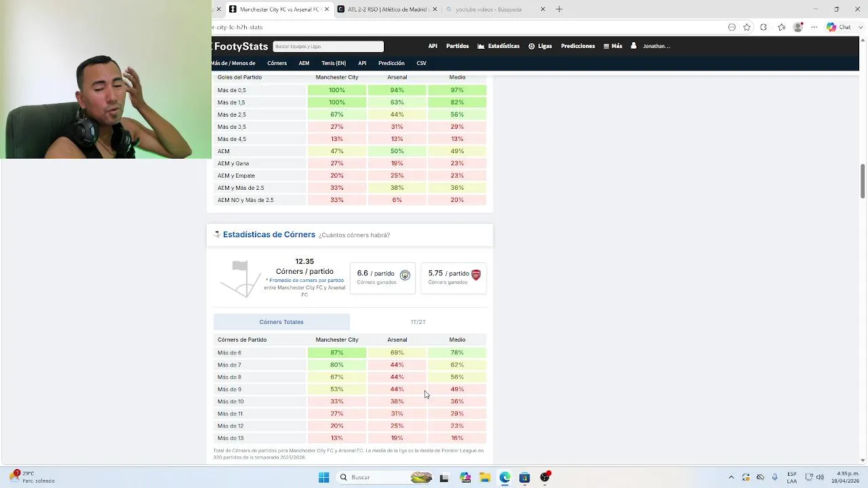Open Copilot Chat in the browser
Viewport: 868px width, 488px height.
(x=839, y=27)
